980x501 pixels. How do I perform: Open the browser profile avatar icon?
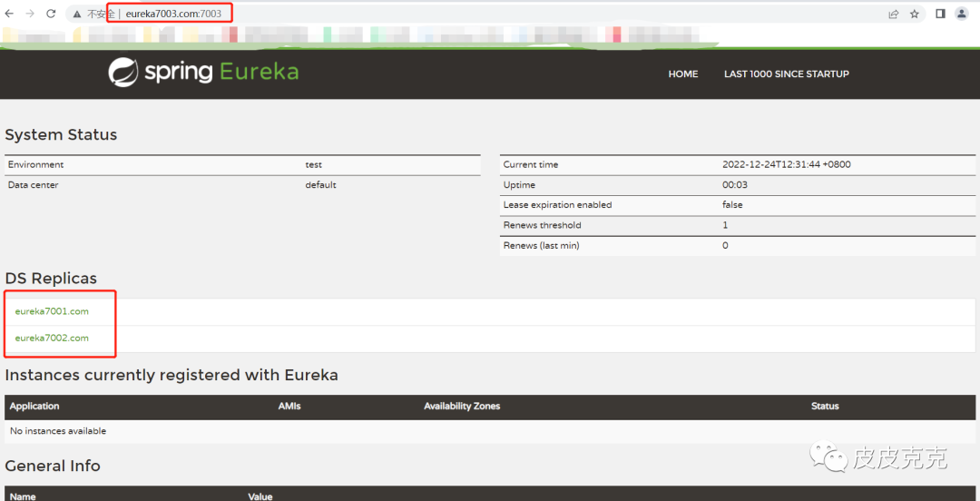(962, 14)
